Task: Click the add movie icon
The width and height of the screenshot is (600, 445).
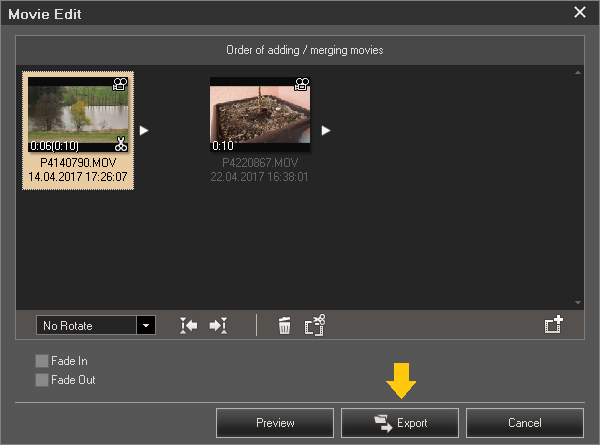Action: (x=554, y=324)
